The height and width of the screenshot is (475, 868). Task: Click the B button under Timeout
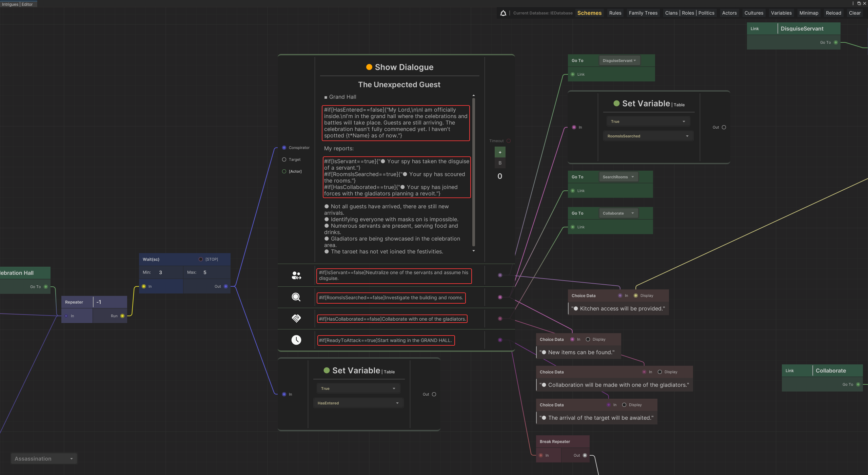point(500,163)
